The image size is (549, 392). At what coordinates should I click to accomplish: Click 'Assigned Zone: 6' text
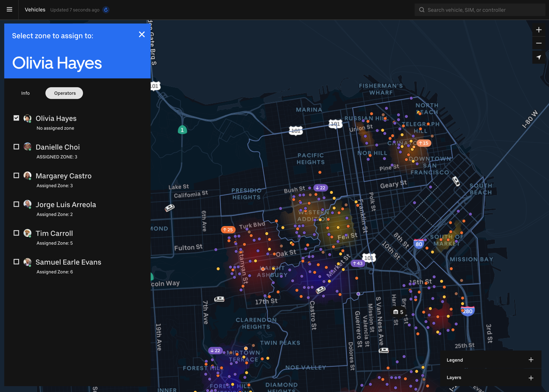[x=55, y=272]
